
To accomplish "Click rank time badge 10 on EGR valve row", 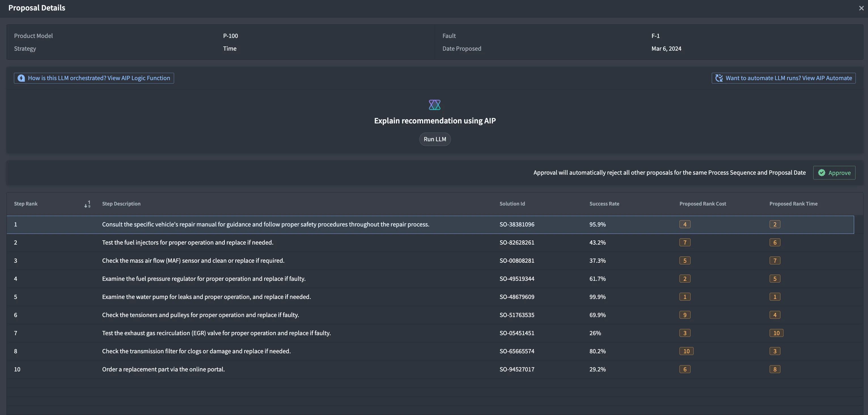I will 776,333.
